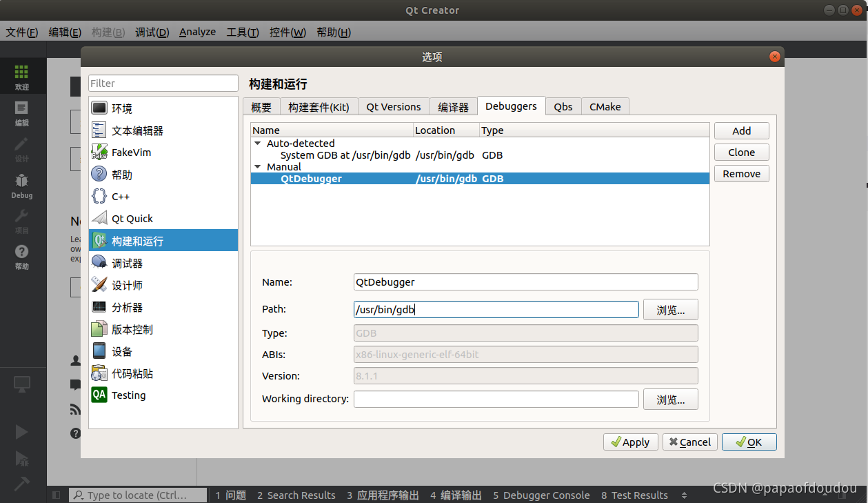Switch to the Qbs tab
The image size is (868, 503).
click(x=563, y=106)
